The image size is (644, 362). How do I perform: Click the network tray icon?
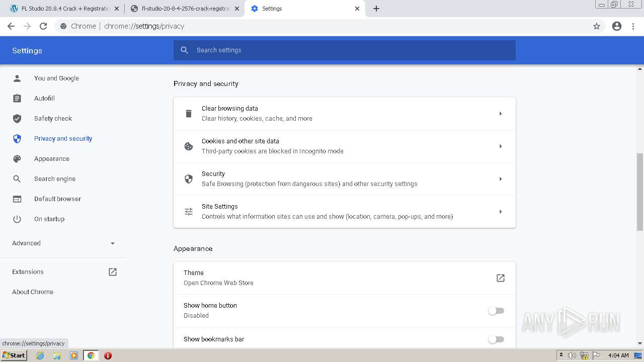click(x=585, y=355)
